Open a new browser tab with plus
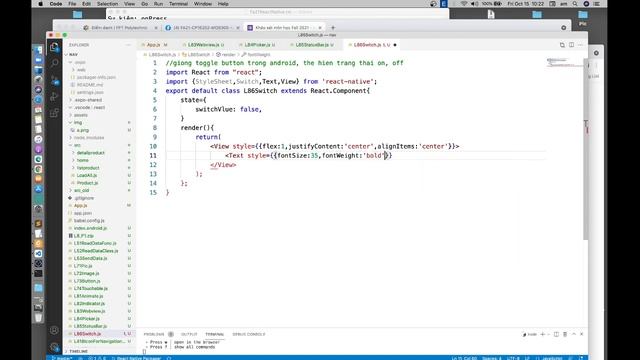640x360 pixels. (333, 28)
